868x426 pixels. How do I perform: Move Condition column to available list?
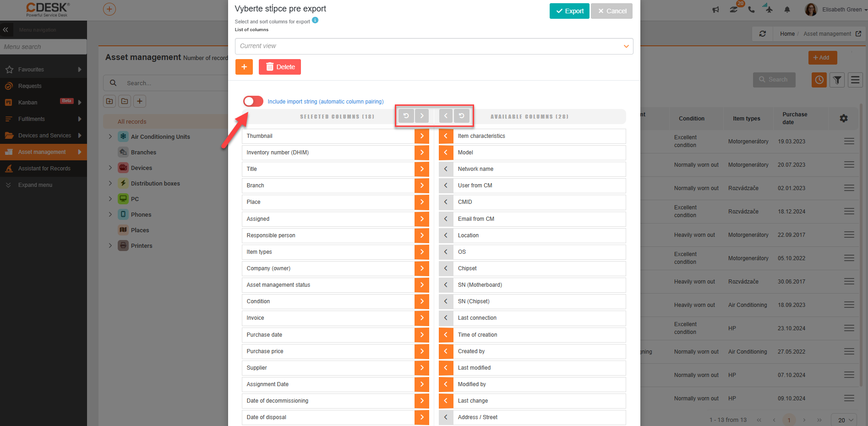422,301
